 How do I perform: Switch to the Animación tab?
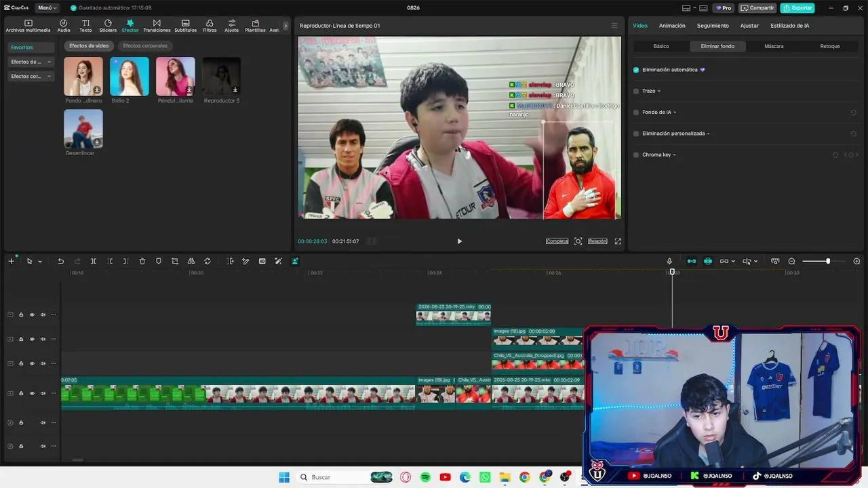[672, 26]
